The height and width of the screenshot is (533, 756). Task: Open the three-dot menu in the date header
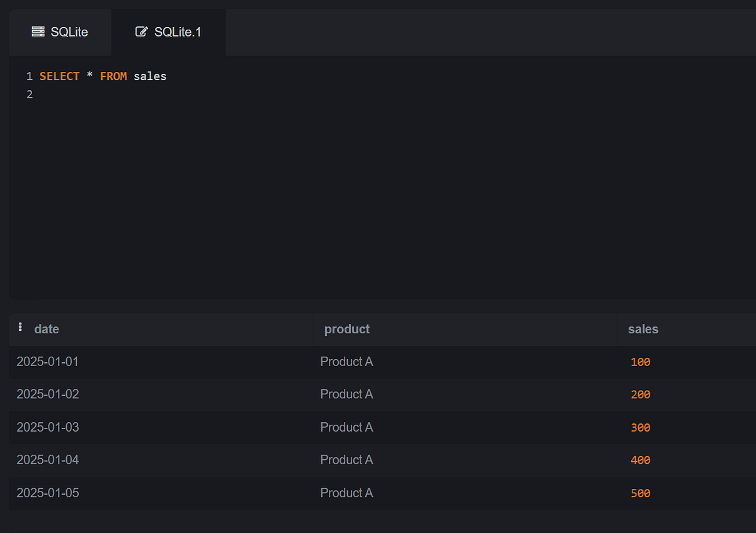[x=20, y=327]
